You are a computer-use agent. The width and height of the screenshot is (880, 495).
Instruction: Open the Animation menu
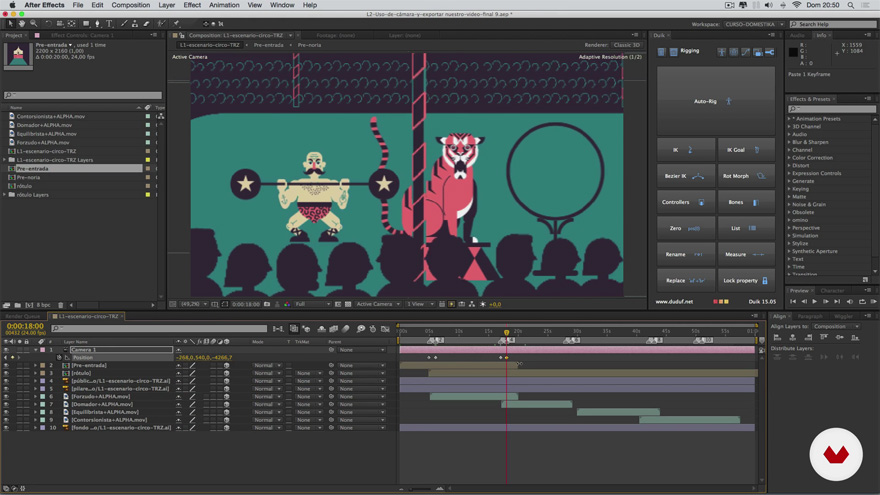point(224,5)
